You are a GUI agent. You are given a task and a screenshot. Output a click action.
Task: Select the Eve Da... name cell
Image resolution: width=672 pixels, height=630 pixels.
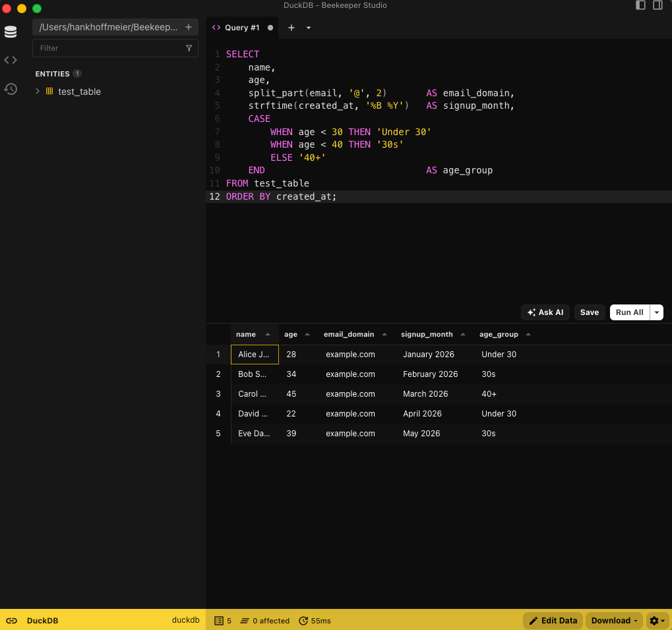pyautogui.click(x=255, y=433)
